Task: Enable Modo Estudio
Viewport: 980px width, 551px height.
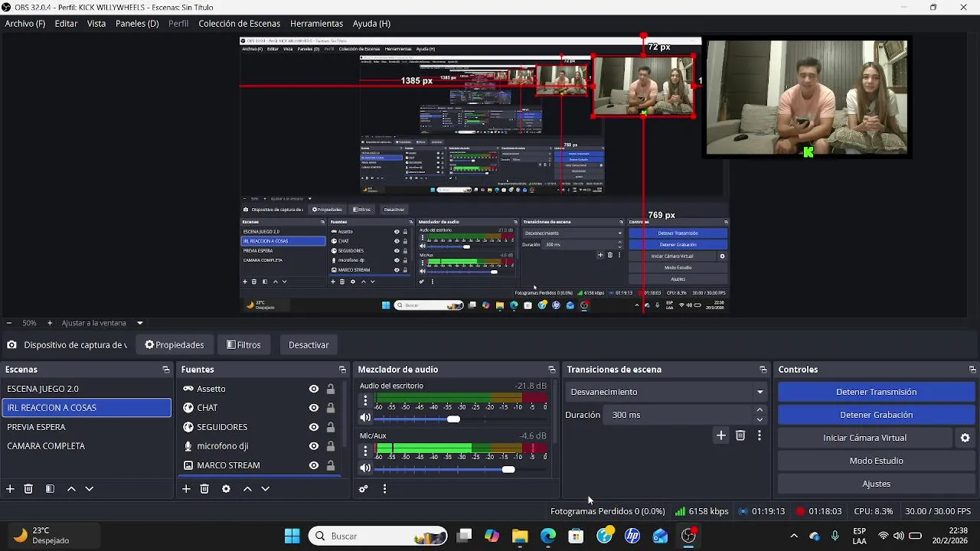Action: pos(876,461)
